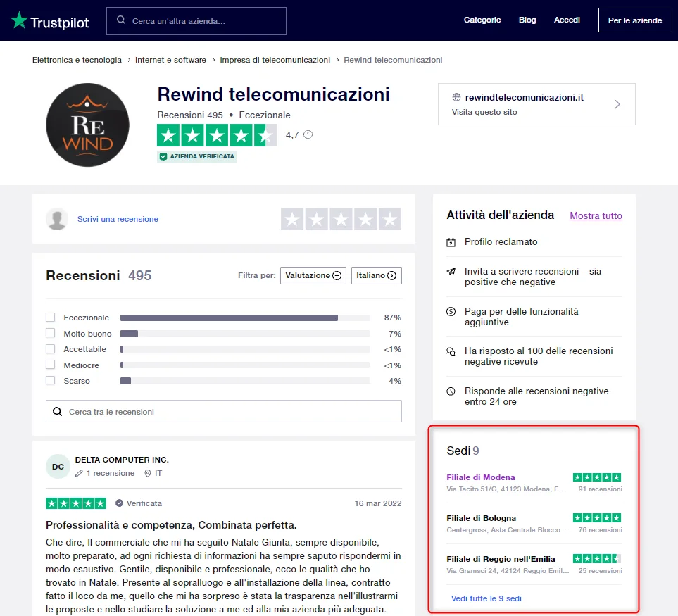Image resolution: width=678 pixels, height=616 pixels.
Task: Click the clock icon by Risponde alle recensioni
Action: (x=451, y=391)
